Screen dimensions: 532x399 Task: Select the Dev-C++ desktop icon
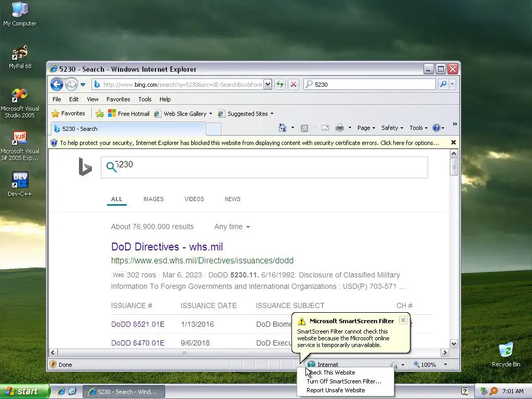click(x=20, y=184)
